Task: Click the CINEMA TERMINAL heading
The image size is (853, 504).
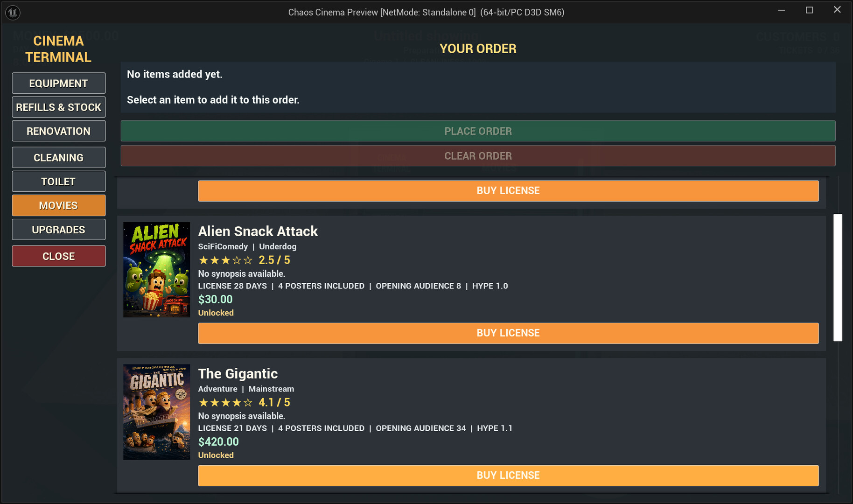Action: tap(58, 49)
